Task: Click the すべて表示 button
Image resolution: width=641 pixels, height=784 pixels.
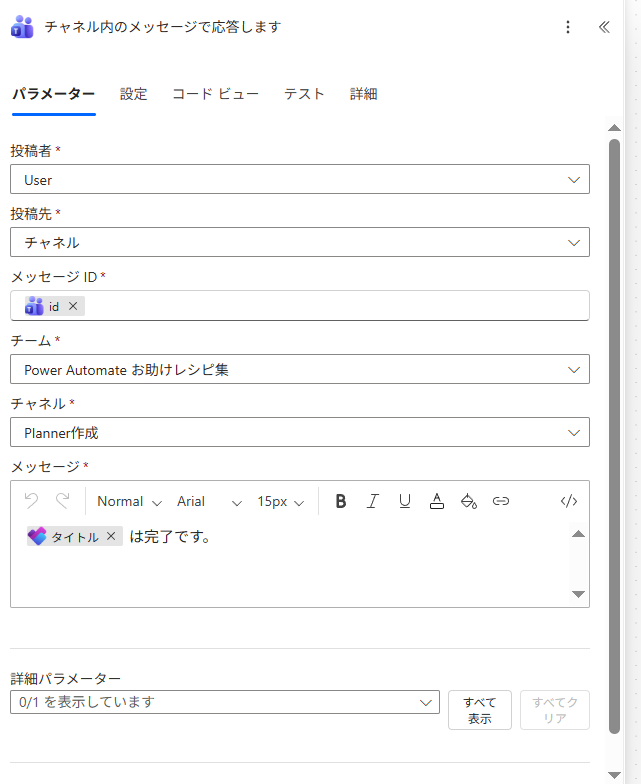Action: [480, 710]
